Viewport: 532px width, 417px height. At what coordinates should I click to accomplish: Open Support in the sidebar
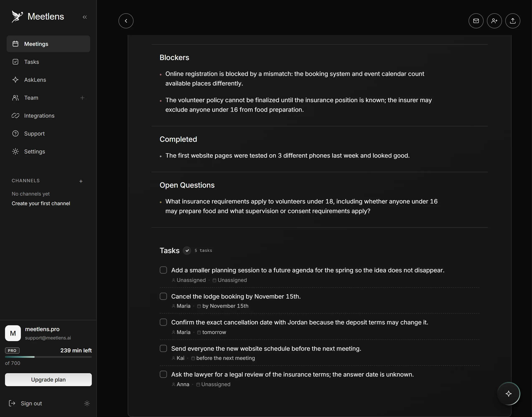click(x=48, y=134)
